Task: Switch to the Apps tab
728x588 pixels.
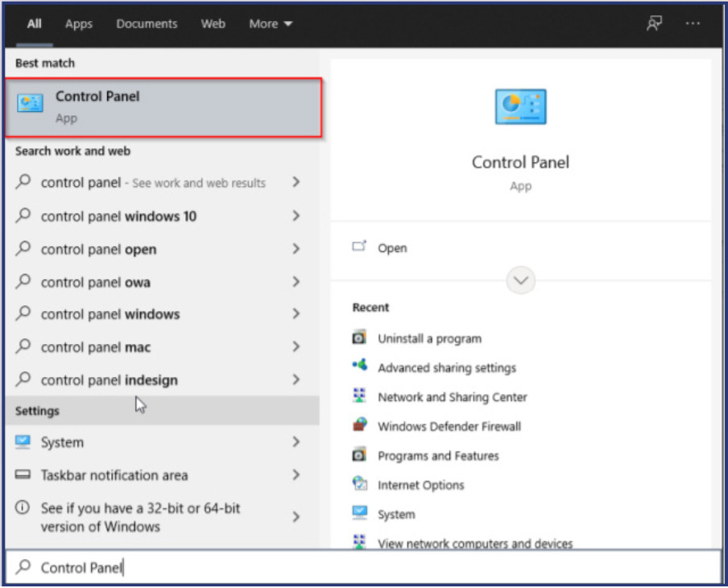Action: coord(78,23)
